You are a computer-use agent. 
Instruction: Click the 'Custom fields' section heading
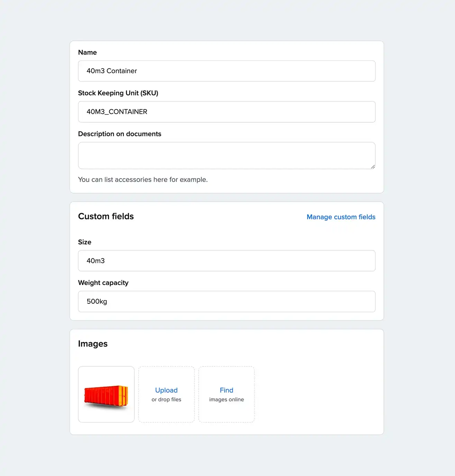point(106,216)
